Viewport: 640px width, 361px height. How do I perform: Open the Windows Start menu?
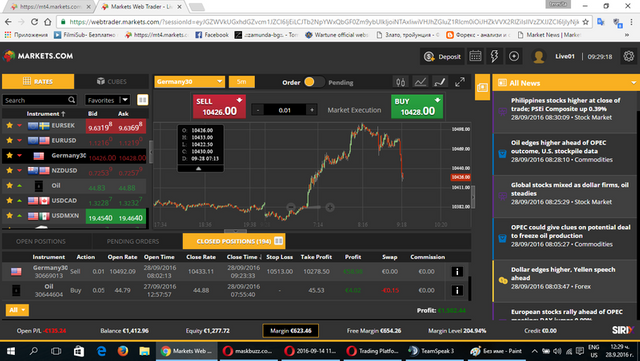click(11, 351)
